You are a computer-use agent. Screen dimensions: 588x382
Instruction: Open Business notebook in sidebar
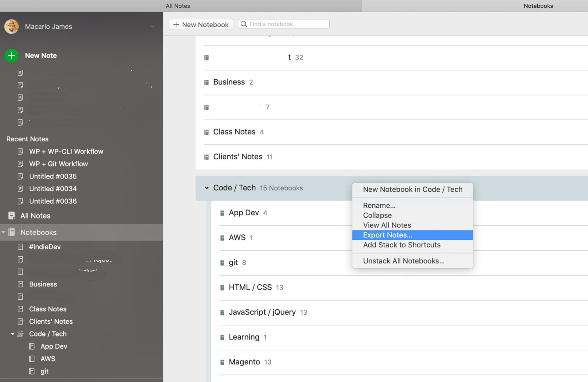pyautogui.click(x=43, y=284)
